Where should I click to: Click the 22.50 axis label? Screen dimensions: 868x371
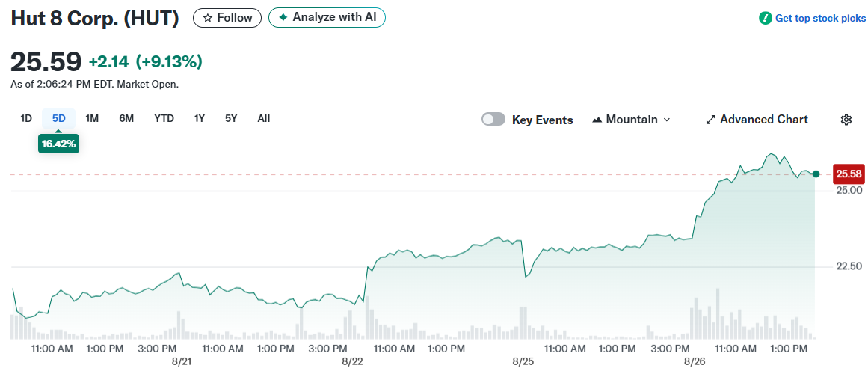click(849, 267)
